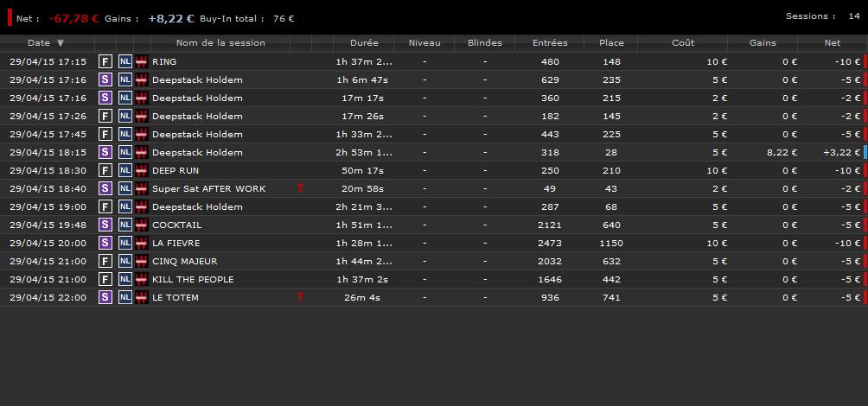Click the total Net -67,78 € summary
The width and height of the screenshot is (868, 406).
pyautogui.click(x=73, y=18)
